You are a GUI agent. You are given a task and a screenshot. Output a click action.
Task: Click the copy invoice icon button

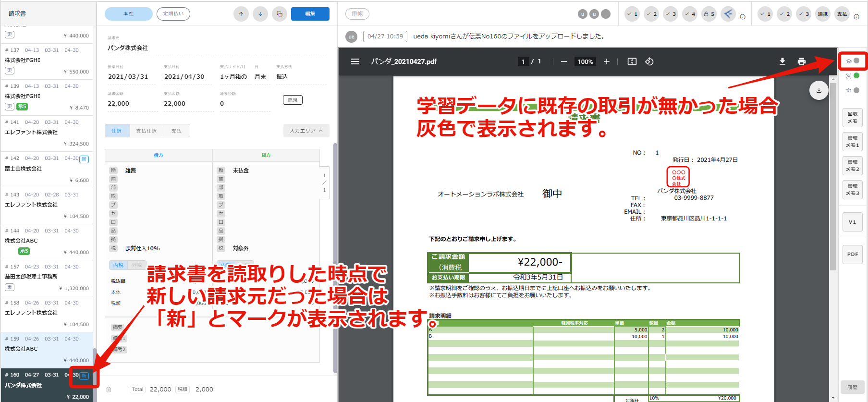[x=280, y=14]
